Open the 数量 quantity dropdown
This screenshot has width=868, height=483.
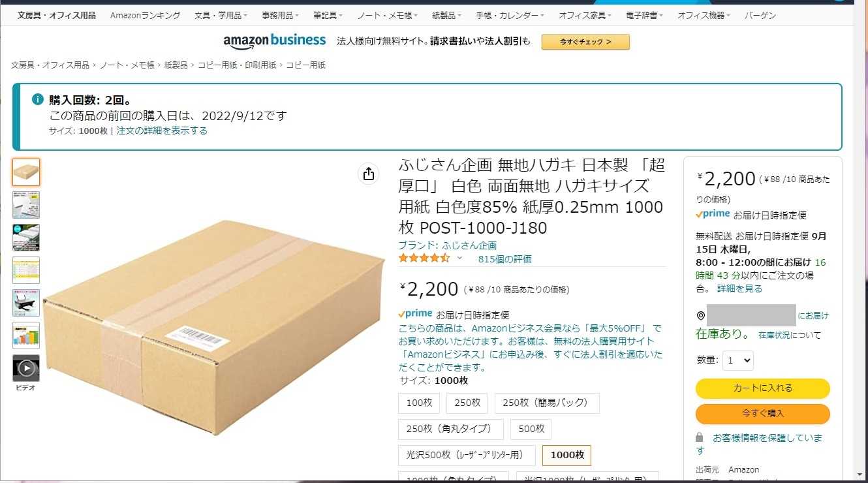(x=738, y=360)
